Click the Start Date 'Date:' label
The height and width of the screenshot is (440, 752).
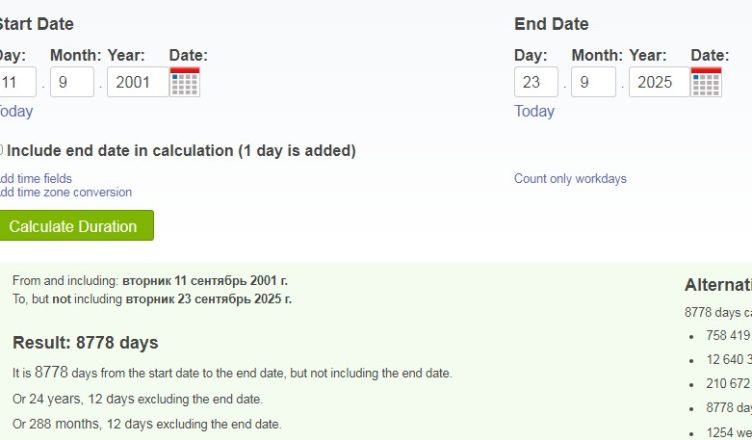point(188,55)
